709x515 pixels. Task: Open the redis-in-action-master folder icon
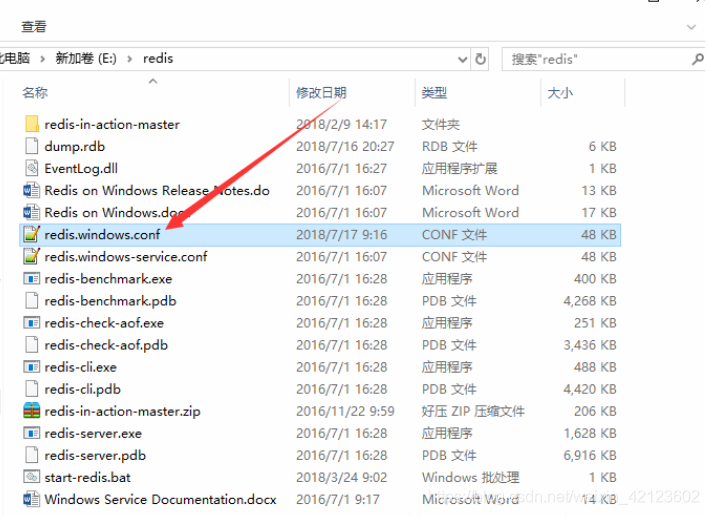(x=32, y=124)
